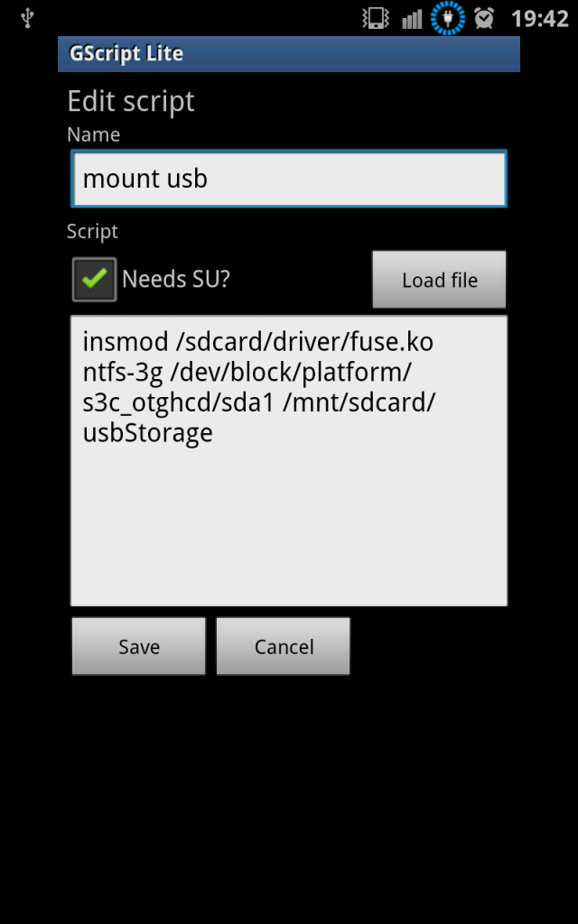578x924 pixels.
Task: Tap the USB connection status icon
Action: tap(27, 18)
